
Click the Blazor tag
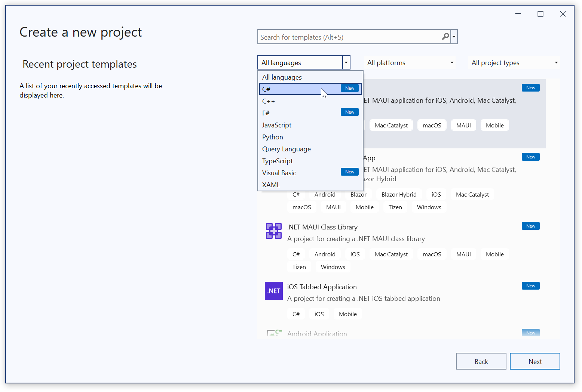tap(358, 195)
